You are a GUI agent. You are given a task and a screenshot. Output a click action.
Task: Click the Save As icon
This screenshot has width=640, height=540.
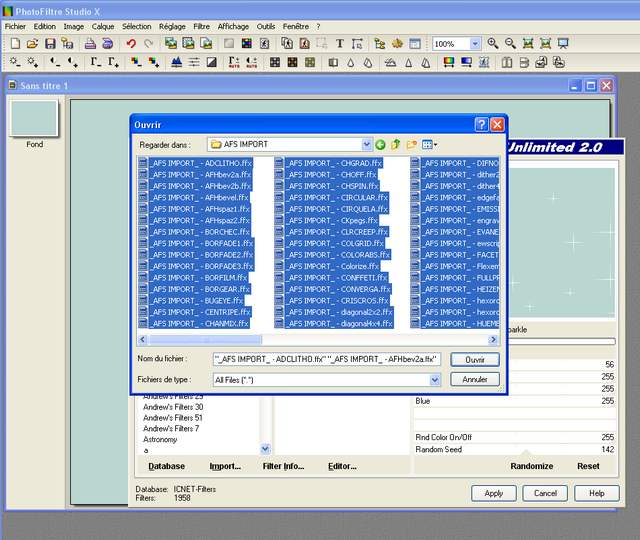(x=67, y=43)
